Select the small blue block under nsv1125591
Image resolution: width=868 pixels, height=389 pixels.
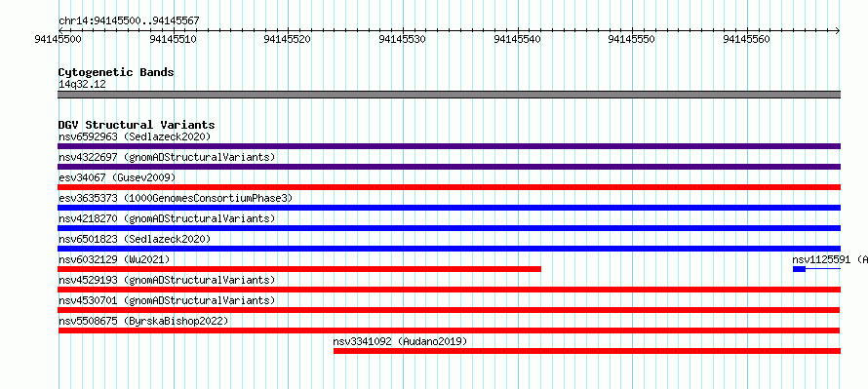(799, 269)
